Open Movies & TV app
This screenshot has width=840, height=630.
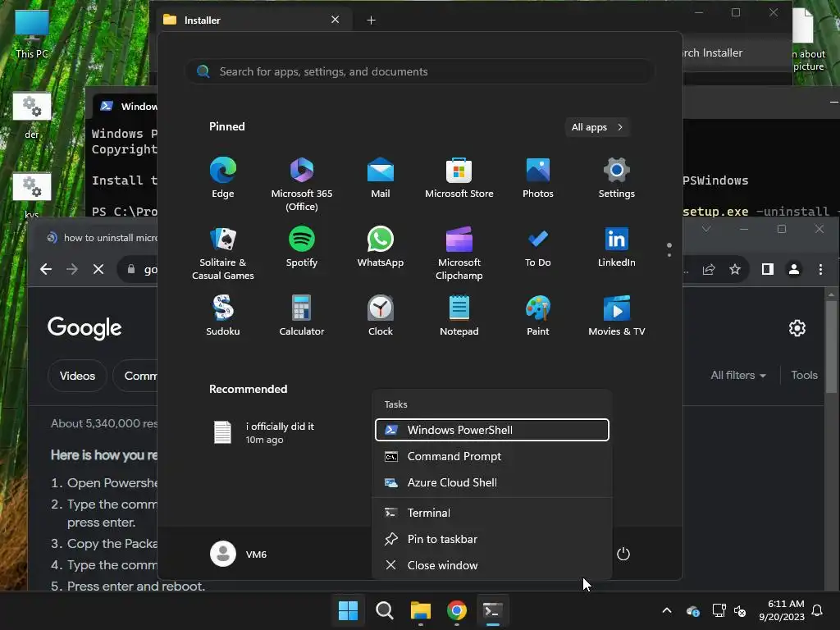click(617, 316)
